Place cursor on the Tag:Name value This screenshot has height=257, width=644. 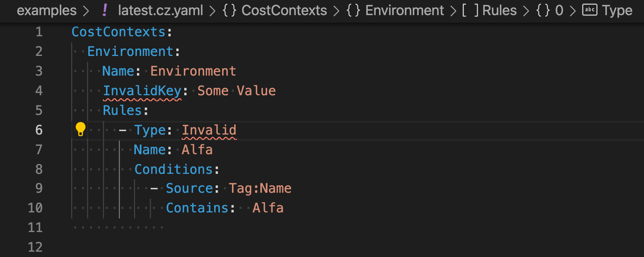[x=260, y=188]
